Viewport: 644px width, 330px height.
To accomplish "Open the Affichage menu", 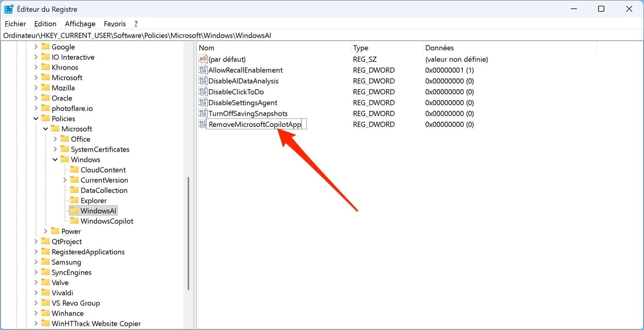I will 80,23.
